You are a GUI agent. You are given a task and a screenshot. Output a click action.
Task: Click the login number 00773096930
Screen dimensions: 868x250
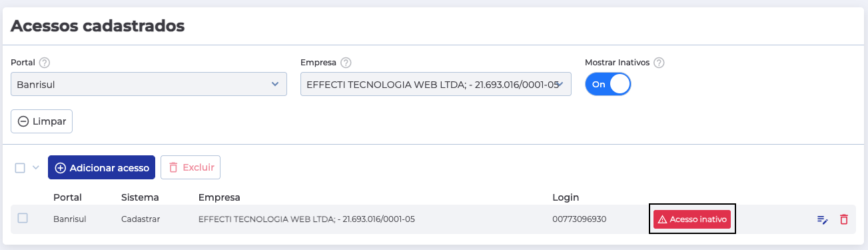tap(580, 219)
